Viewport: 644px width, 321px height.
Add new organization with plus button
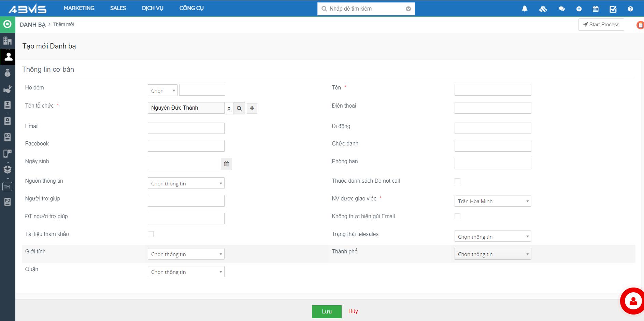coord(252,108)
